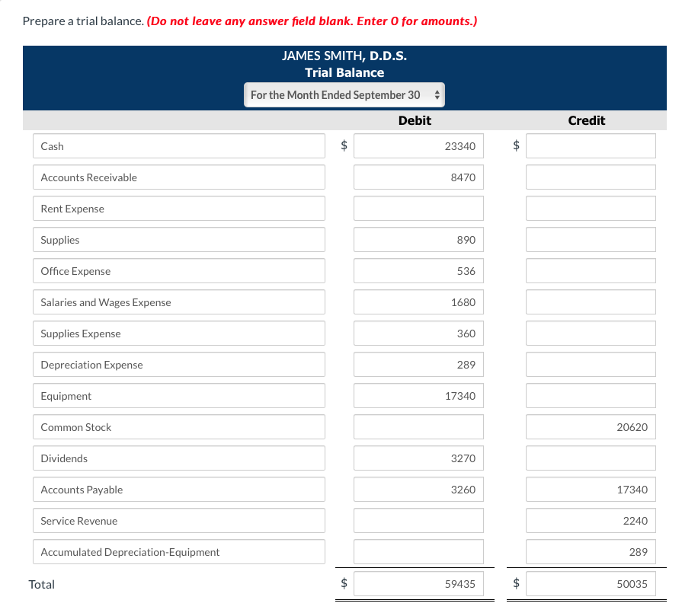Open the month-ended date dropdown
This screenshot has width=682, height=616.
(x=344, y=94)
